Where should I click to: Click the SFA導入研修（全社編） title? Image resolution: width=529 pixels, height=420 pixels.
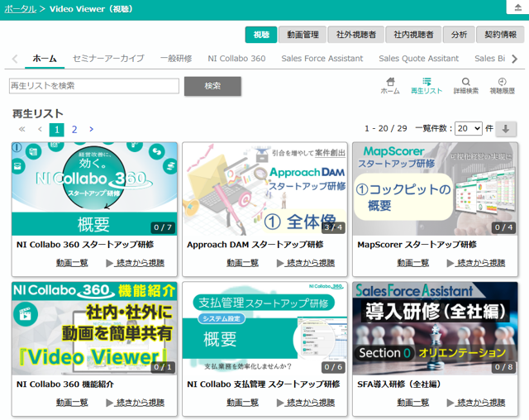tap(398, 384)
